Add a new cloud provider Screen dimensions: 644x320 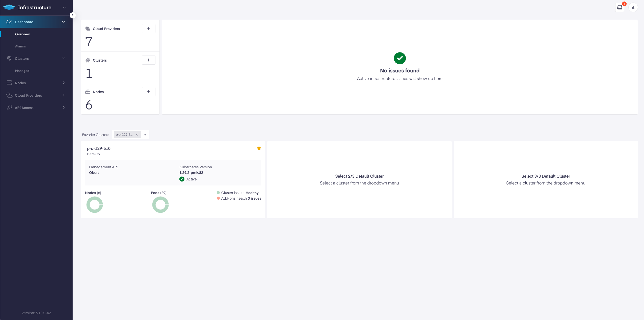tap(148, 29)
